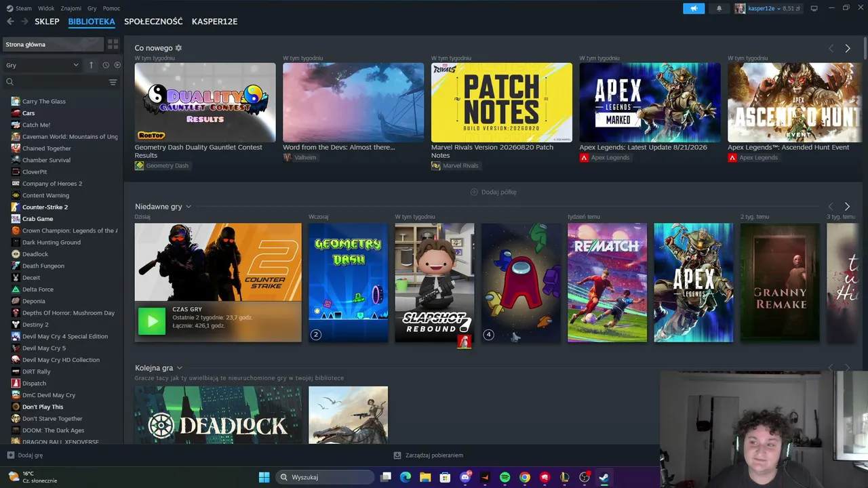Click the plus icon next to Dodaj grę
Screen dimensions: 868x488
[x=10, y=455]
